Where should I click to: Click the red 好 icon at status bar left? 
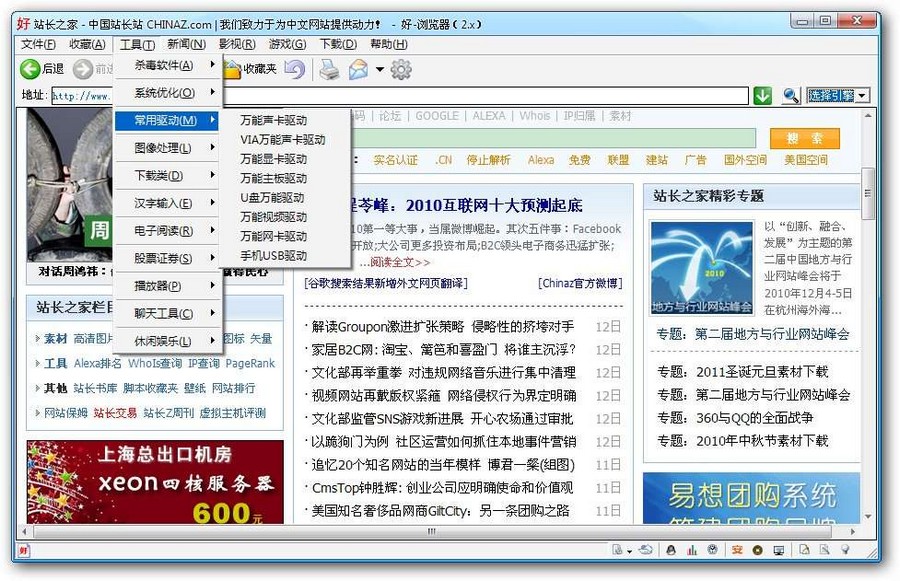tap(24, 550)
